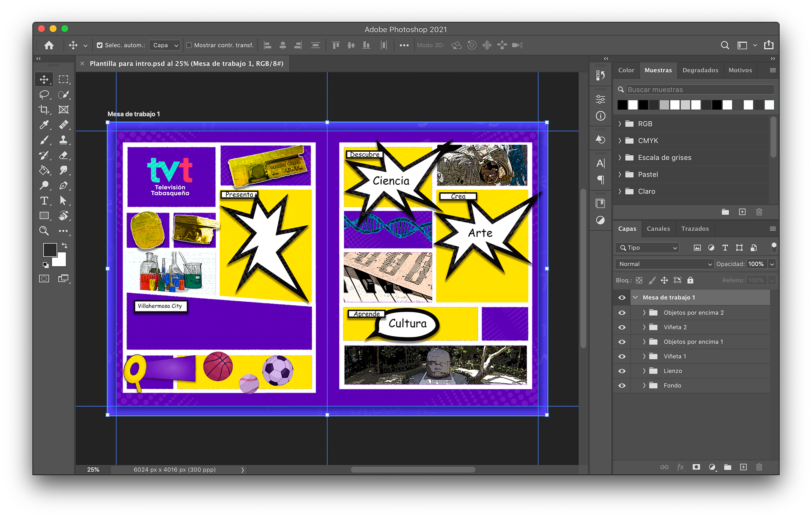Open the Degradados tab
This screenshot has height=518, width=812.
click(700, 70)
